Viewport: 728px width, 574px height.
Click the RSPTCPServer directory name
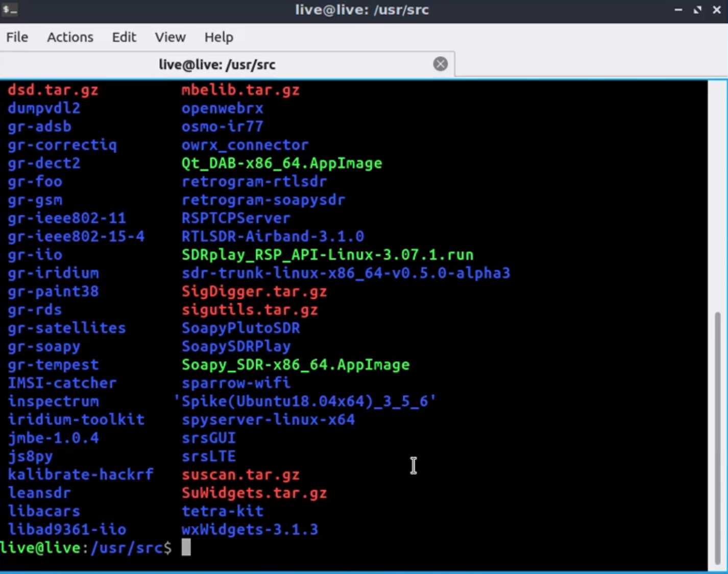pyautogui.click(x=236, y=218)
